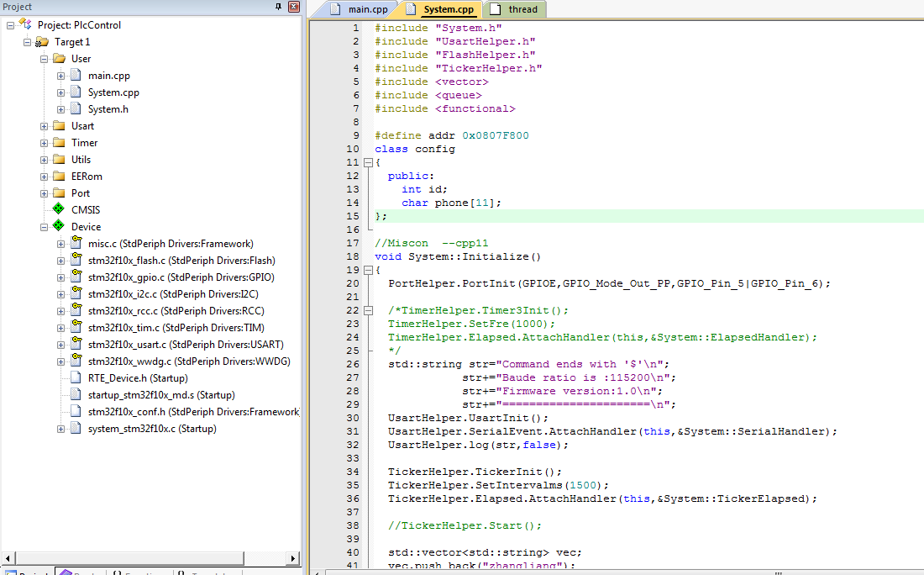
Task: Expand the Port group node
Action: pos(44,193)
